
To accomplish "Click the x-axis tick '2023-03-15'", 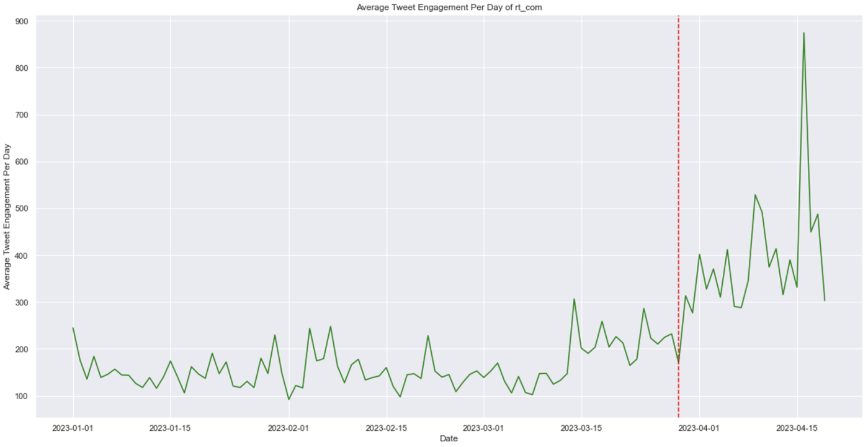I will [x=581, y=428].
